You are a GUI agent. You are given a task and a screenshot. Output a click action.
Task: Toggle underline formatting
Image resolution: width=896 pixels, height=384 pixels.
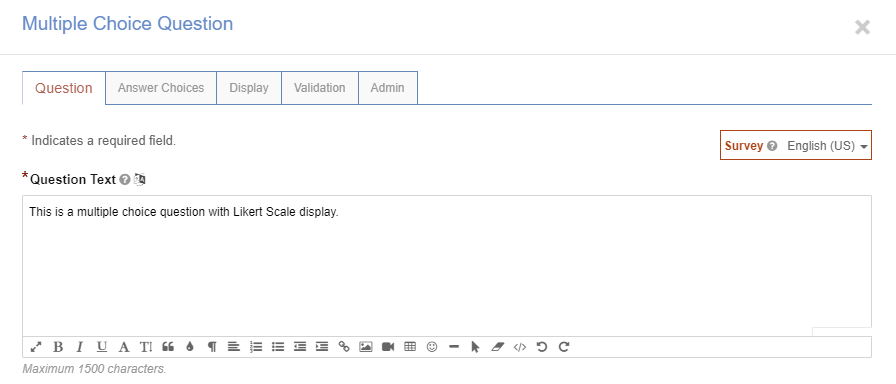click(102, 347)
